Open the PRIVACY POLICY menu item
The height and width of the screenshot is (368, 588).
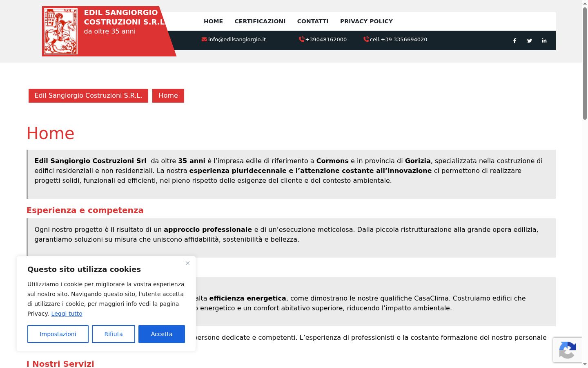pos(366,21)
